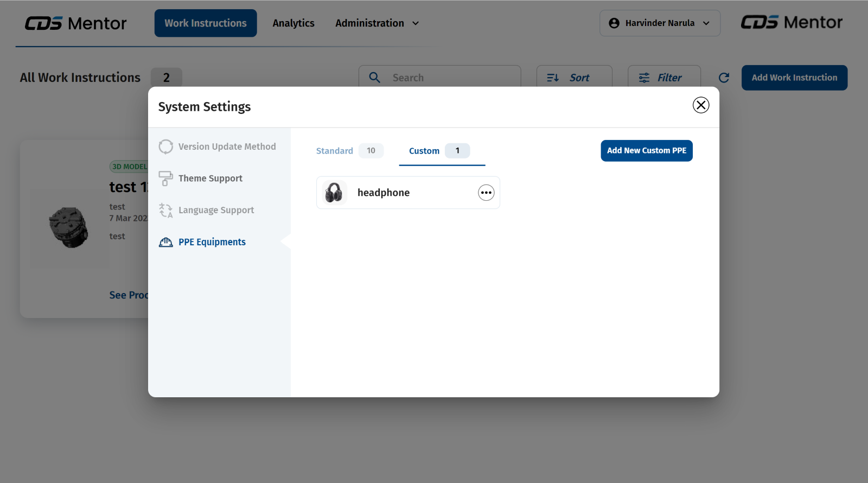The width and height of the screenshot is (868, 483).
Task: Click the refresh icon beside Filter
Action: point(724,78)
